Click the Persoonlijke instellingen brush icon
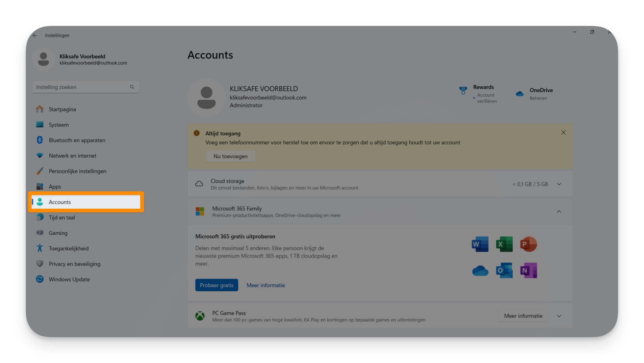 [40, 171]
